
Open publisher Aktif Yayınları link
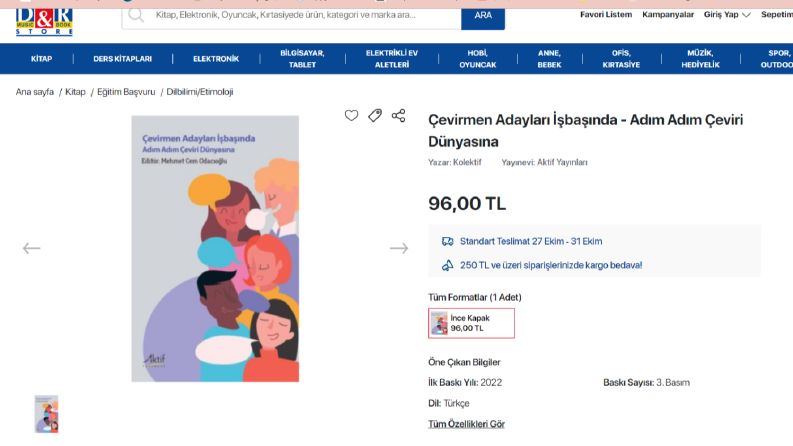tap(562, 162)
